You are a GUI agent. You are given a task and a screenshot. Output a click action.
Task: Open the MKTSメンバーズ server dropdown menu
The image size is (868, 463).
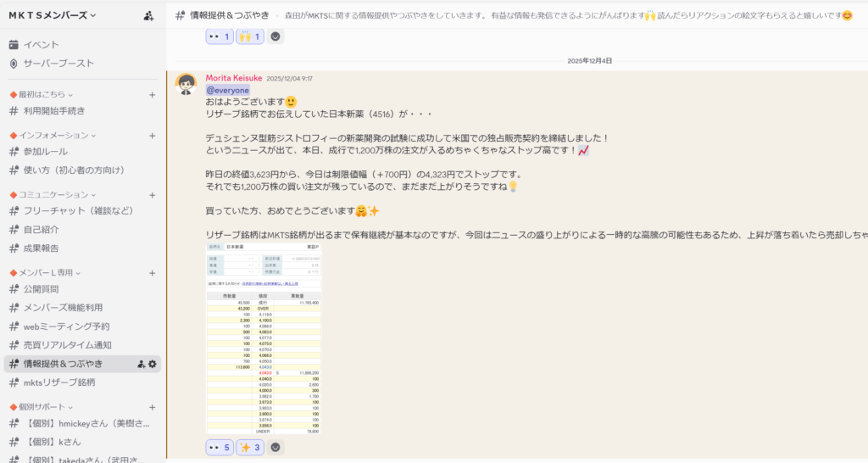[x=53, y=15]
